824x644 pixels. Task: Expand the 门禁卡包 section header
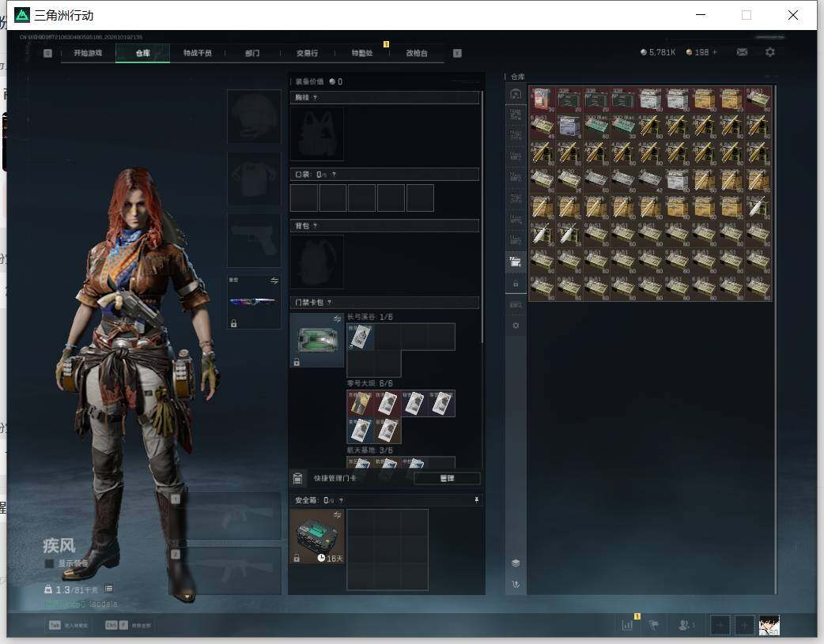click(384, 302)
